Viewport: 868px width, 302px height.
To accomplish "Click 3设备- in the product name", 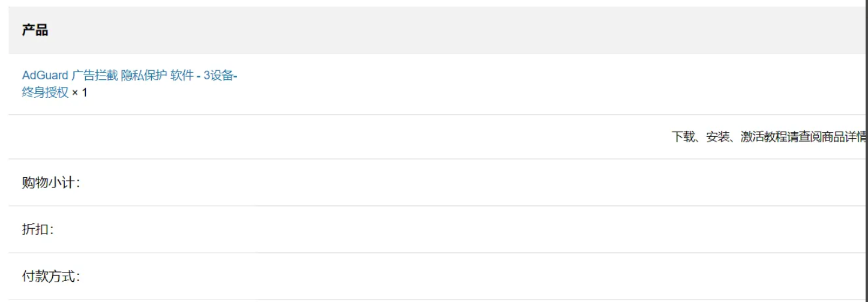I will (220, 76).
